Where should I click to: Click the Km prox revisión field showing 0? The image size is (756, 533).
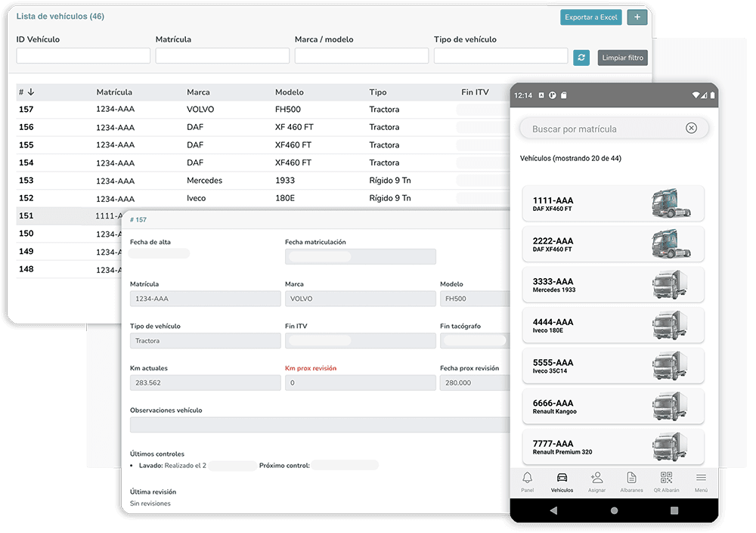tap(360, 383)
